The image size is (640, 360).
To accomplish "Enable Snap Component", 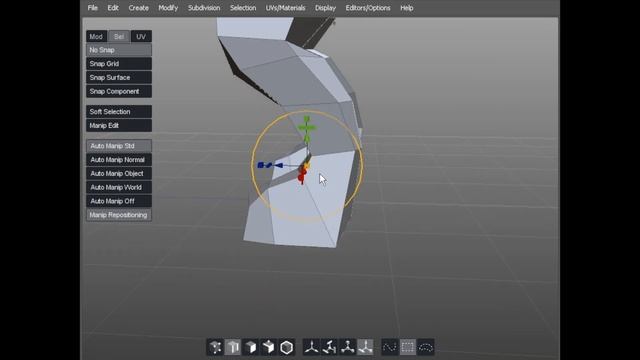I will (119, 91).
